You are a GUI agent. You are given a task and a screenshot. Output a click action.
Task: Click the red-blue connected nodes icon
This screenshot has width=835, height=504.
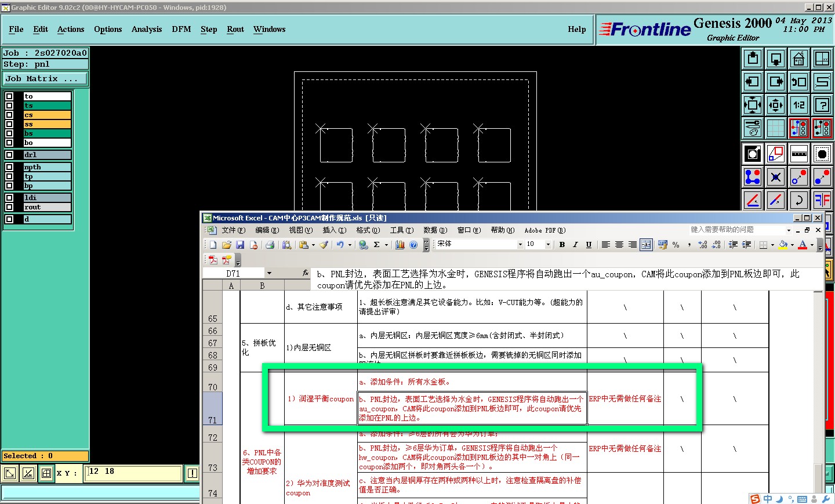pyautogui.click(x=753, y=177)
